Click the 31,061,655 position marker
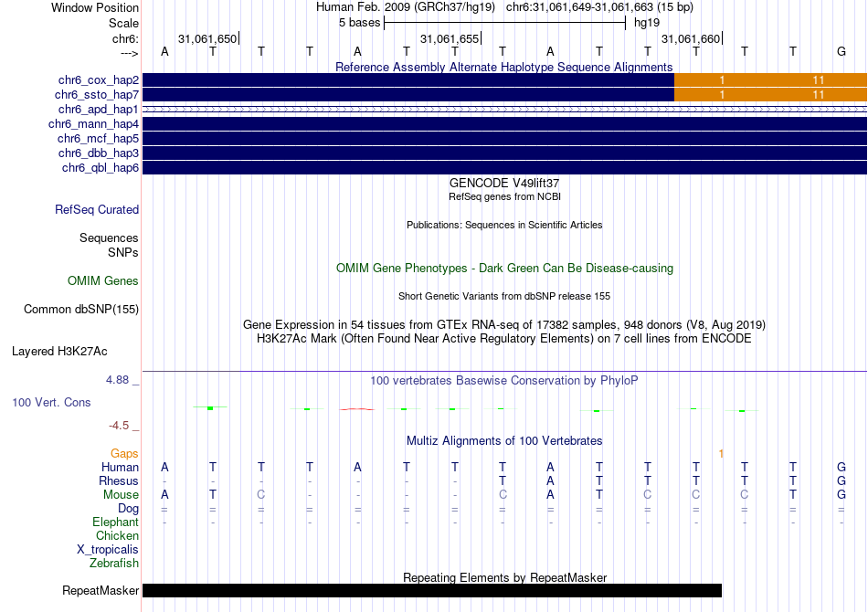The image size is (868, 612). 450,38
